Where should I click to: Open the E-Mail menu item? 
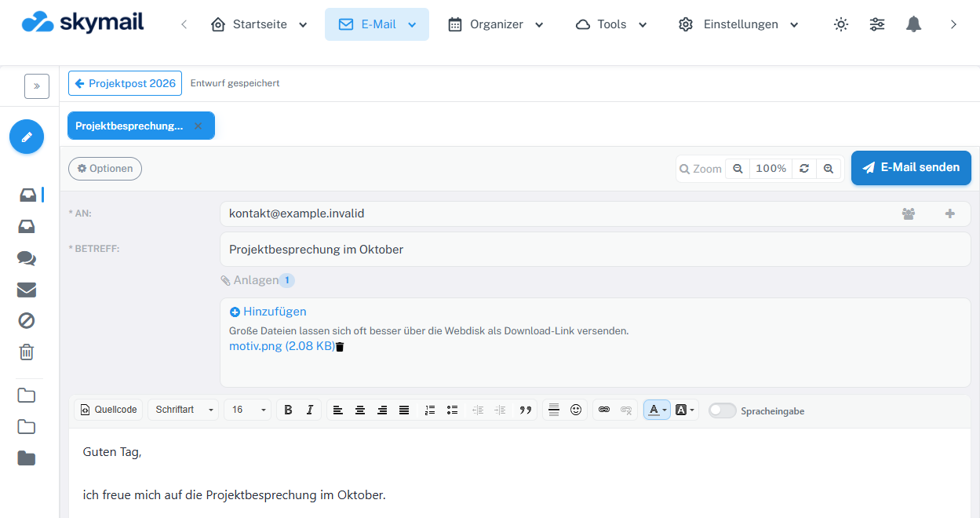coord(377,24)
